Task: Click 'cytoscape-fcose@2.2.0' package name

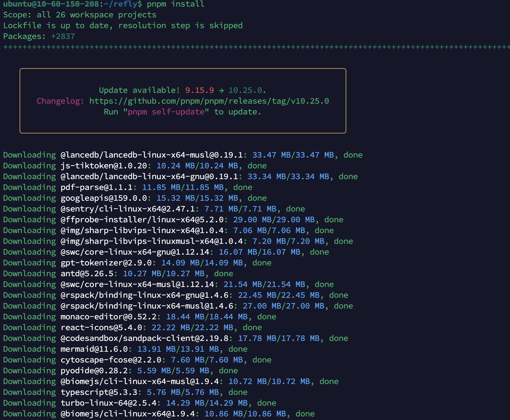Action: click(x=111, y=360)
